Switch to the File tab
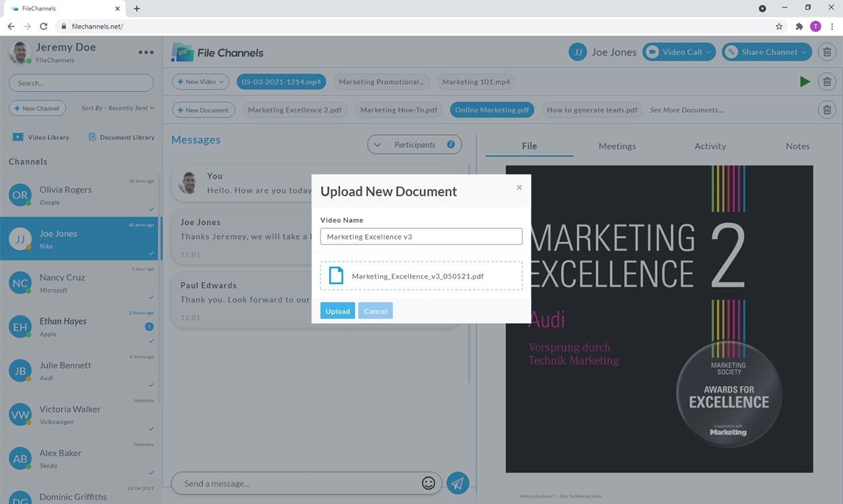This screenshot has height=504, width=843. pyautogui.click(x=529, y=146)
